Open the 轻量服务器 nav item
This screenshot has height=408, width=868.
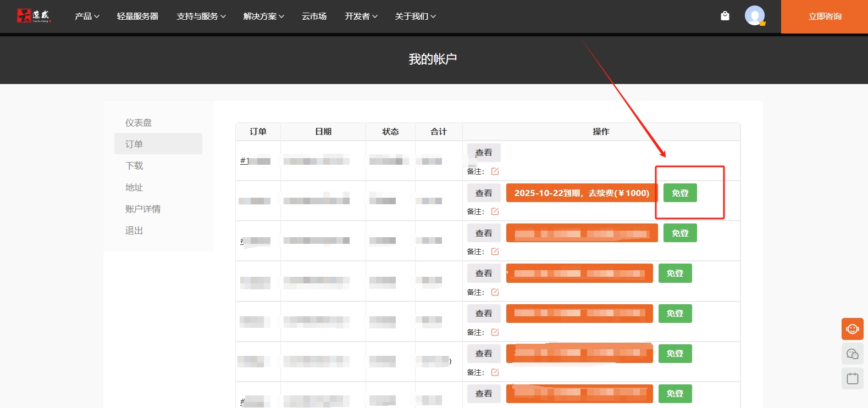coord(137,16)
